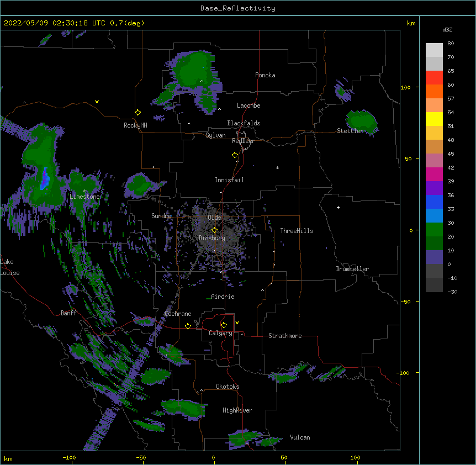The image size is (476, 465).
Task: Click the Didsbury town label
Action: click(212, 238)
